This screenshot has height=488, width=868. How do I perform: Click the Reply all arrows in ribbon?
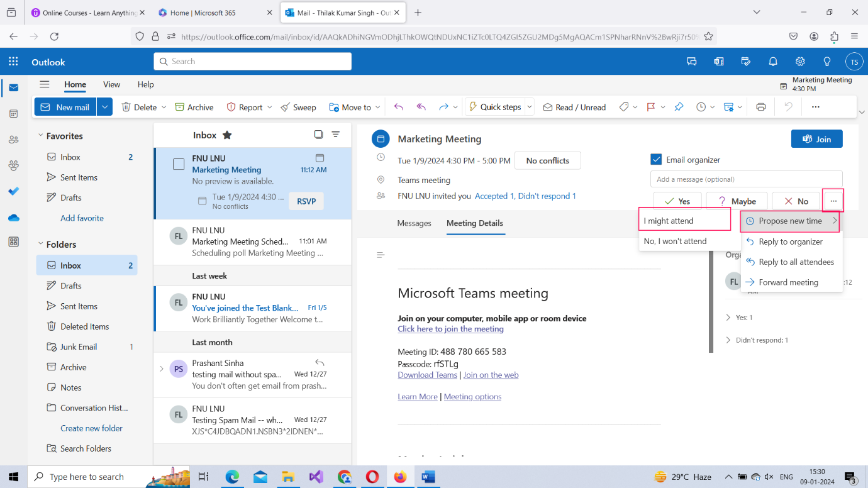pyautogui.click(x=421, y=107)
